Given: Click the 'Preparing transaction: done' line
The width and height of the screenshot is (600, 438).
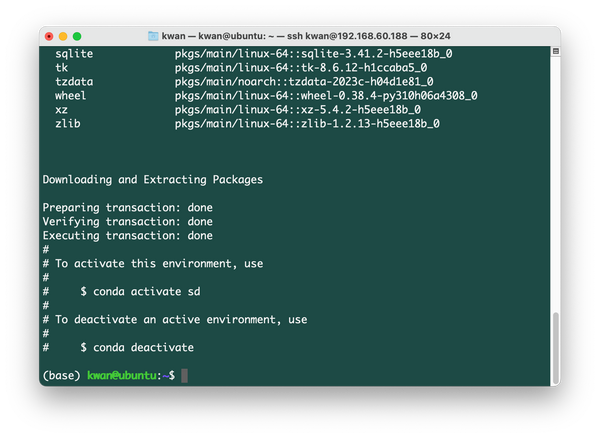Looking at the screenshot, I should pyautogui.click(x=128, y=208).
